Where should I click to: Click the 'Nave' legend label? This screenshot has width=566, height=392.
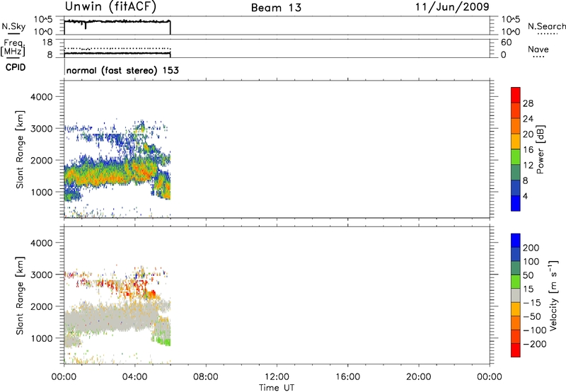538,49
